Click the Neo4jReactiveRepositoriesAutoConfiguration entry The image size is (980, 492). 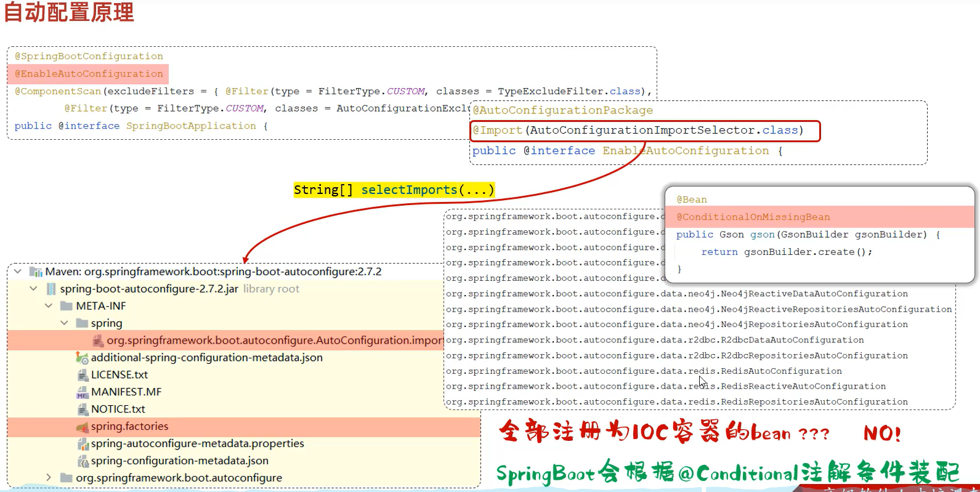699,309
